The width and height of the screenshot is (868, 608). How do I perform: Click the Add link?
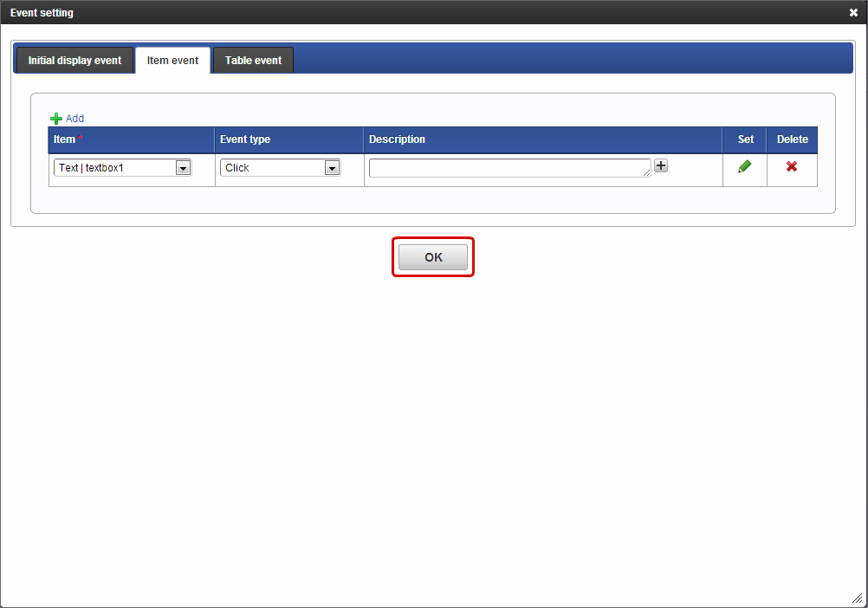click(74, 119)
